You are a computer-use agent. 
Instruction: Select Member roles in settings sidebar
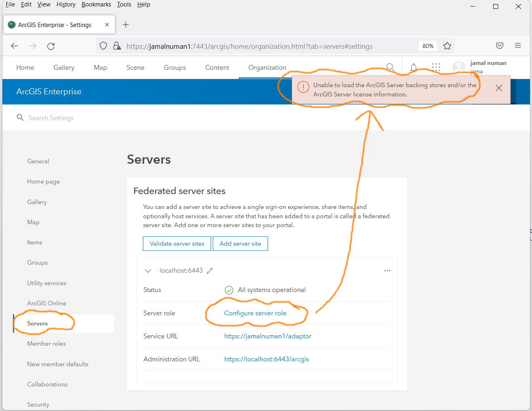pyautogui.click(x=46, y=344)
